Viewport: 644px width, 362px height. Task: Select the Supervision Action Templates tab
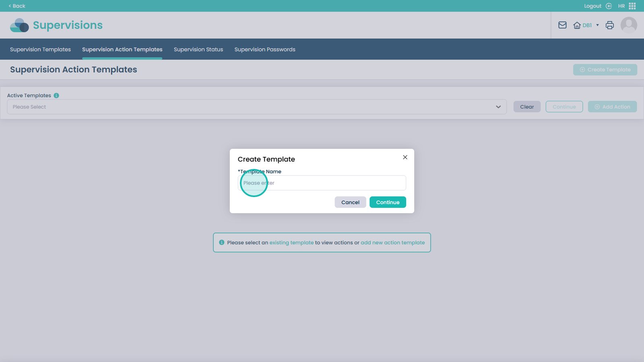coord(122,49)
